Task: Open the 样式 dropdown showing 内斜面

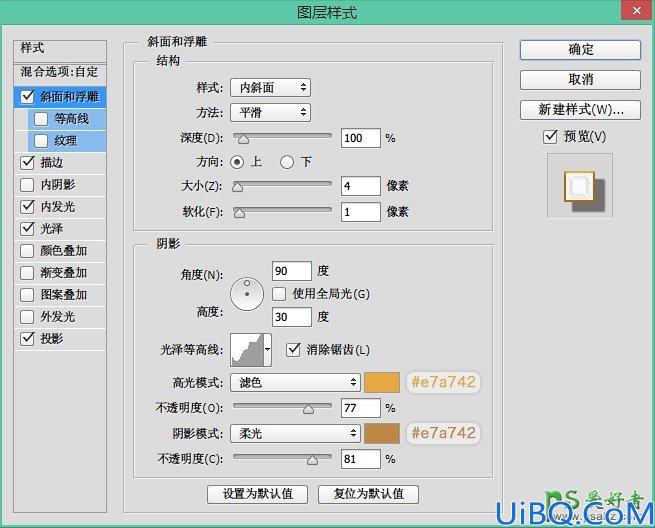Action: point(270,88)
